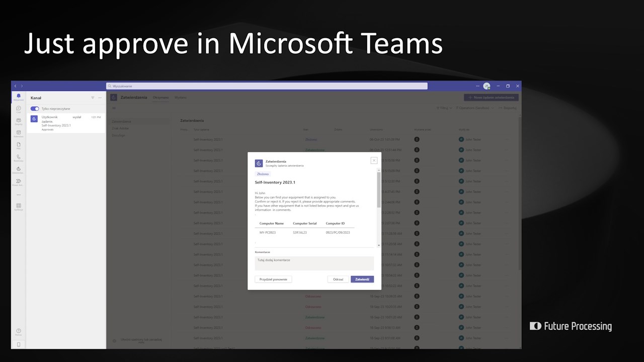Click the Approvals notification app icon in feed

coord(34,119)
